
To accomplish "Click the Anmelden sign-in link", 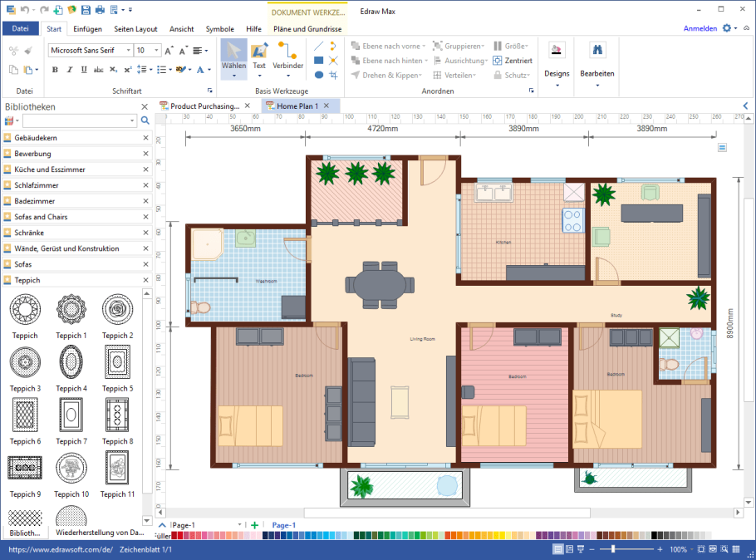I will tap(700, 28).
